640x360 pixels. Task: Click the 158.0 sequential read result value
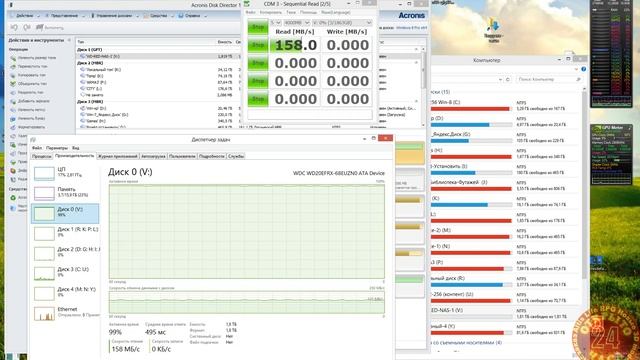click(295, 45)
